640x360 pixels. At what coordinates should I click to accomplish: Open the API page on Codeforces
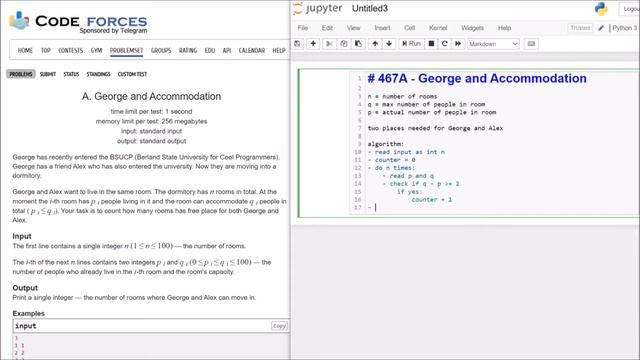[227, 50]
